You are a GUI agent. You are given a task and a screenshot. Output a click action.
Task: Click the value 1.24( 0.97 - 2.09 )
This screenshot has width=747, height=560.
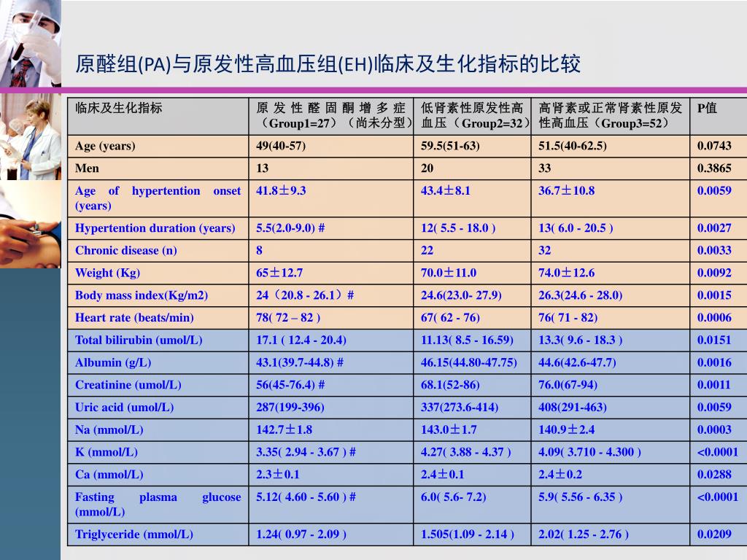[x=301, y=534]
